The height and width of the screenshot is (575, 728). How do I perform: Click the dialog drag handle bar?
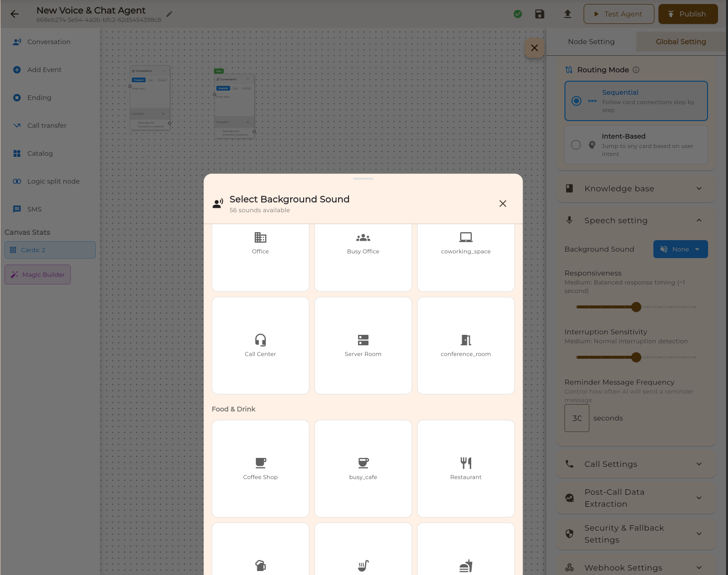coord(363,178)
